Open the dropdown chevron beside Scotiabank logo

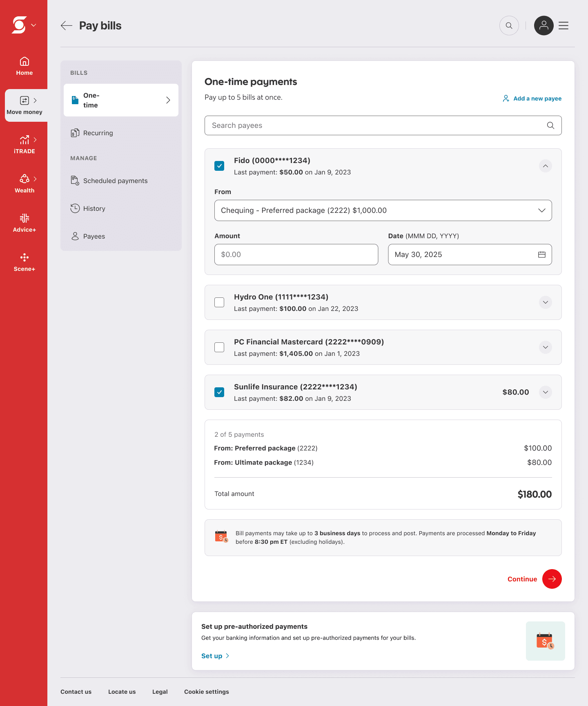[x=34, y=25]
